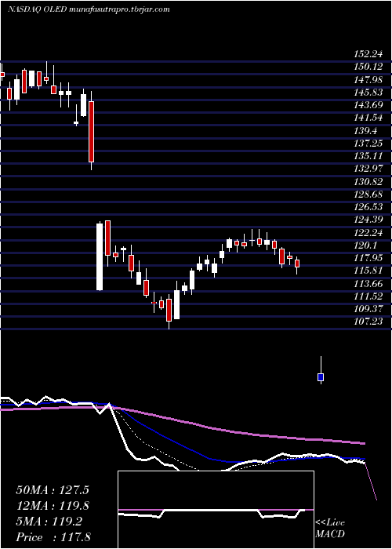Click the tall white candle after the gap

coord(100,257)
